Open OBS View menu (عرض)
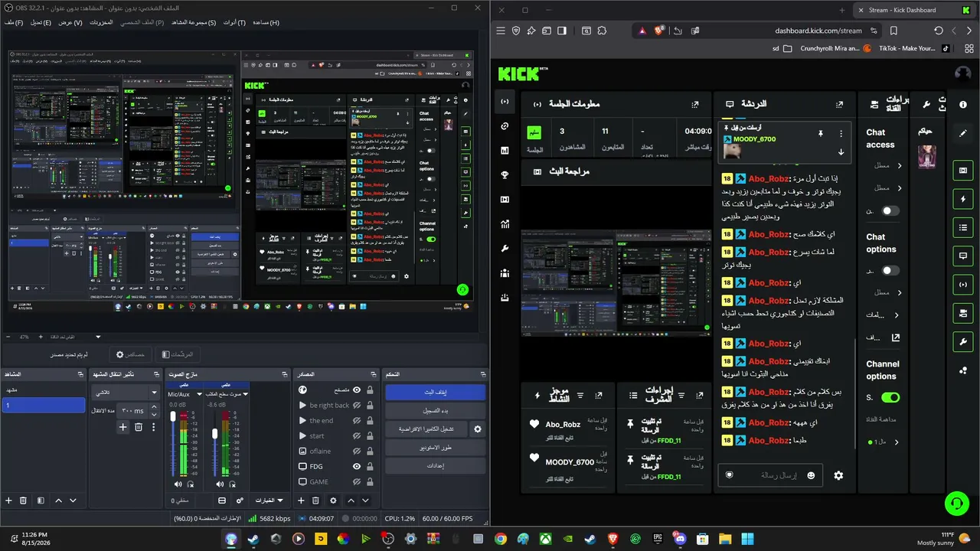 [x=70, y=22]
